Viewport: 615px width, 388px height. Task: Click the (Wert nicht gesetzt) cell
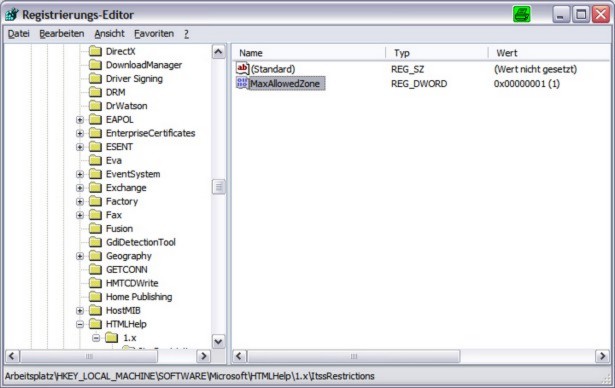point(535,69)
